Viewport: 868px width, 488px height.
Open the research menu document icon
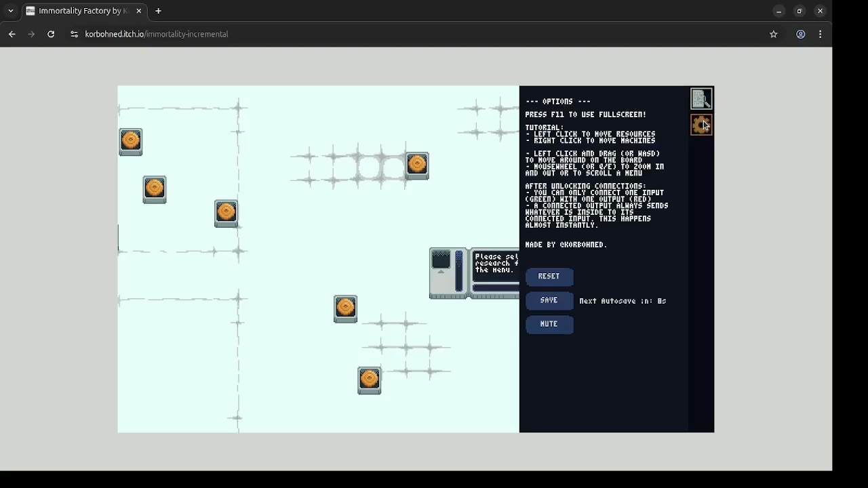(x=701, y=99)
